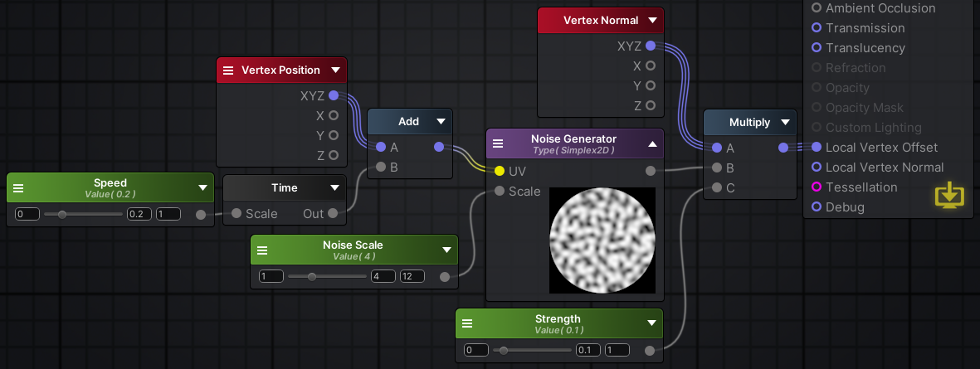
Task: Click the Vertex Normal Z output port
Action: point(651,105)
